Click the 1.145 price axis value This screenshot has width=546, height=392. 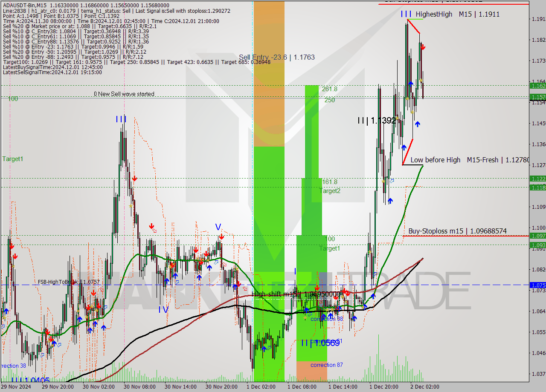coord(538,124)
